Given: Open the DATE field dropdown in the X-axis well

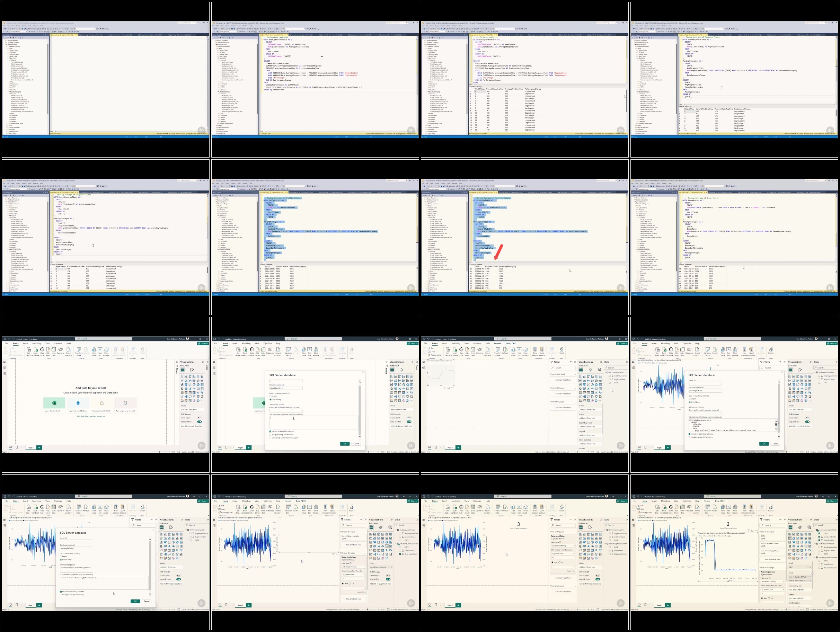Looking at the screenshot, I should tap(808, 568).
